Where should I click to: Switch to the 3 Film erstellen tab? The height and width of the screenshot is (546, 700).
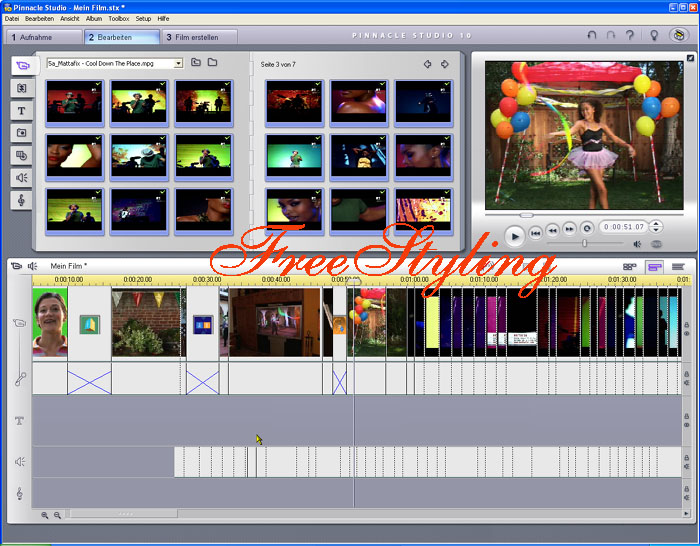(x=199, y=37)
